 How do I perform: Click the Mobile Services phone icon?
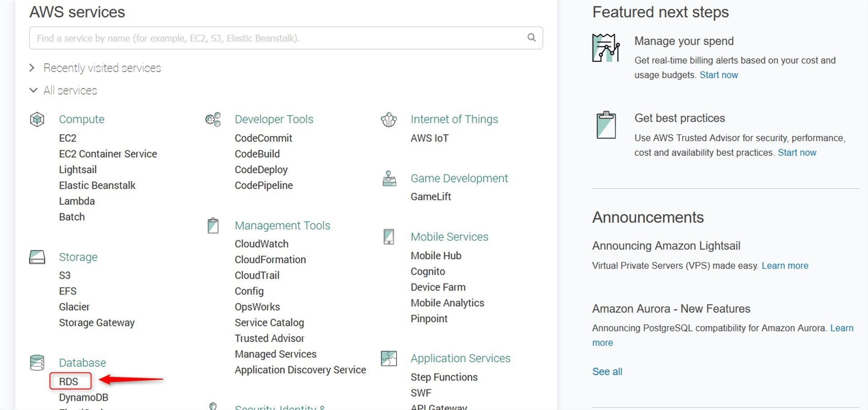click(x=389, y=237)
